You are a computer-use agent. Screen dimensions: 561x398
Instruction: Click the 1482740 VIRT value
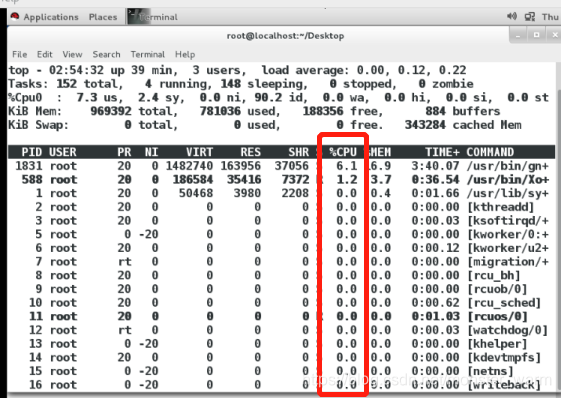[189, 166]
